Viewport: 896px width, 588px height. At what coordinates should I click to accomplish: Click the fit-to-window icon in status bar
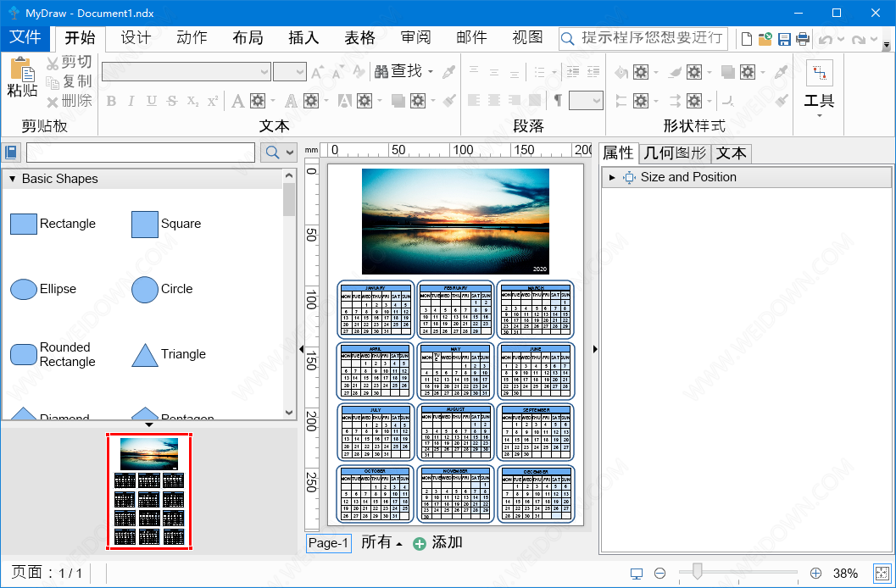pyautogui.click(x=882, y=573)
